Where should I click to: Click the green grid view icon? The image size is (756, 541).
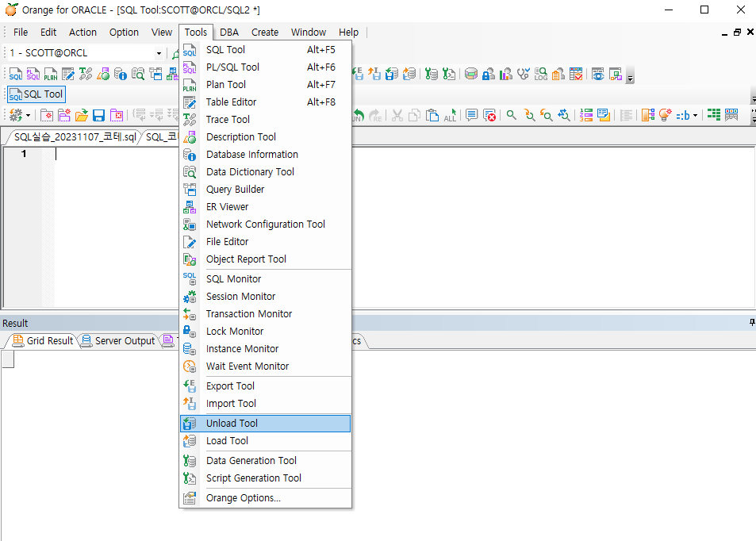[714, 115]
